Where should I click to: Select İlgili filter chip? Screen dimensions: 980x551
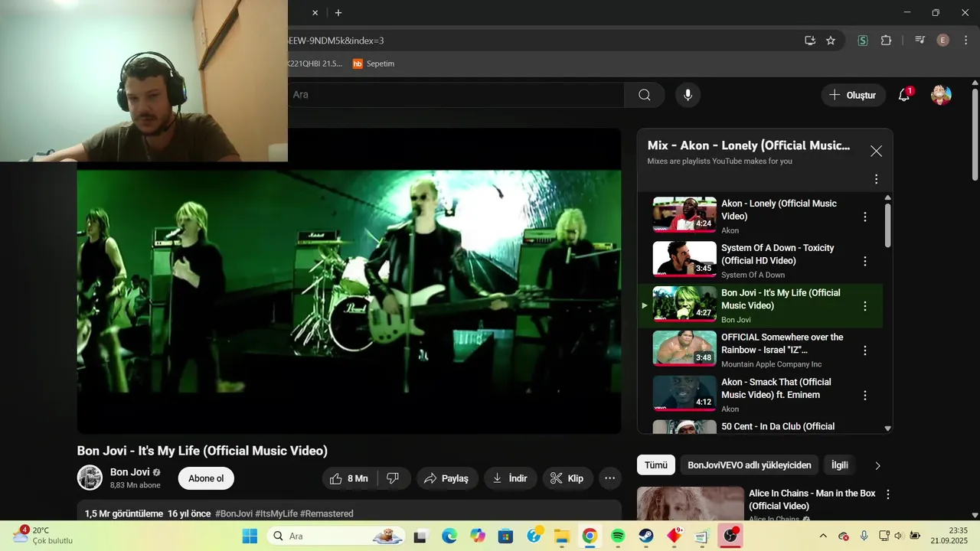click(840, 465)
